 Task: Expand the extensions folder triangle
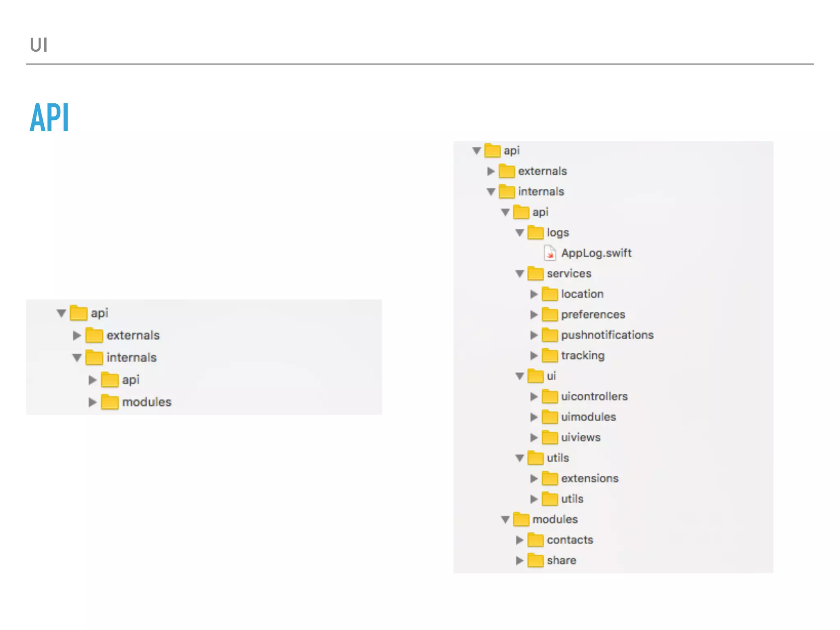[x=534, y=479]
